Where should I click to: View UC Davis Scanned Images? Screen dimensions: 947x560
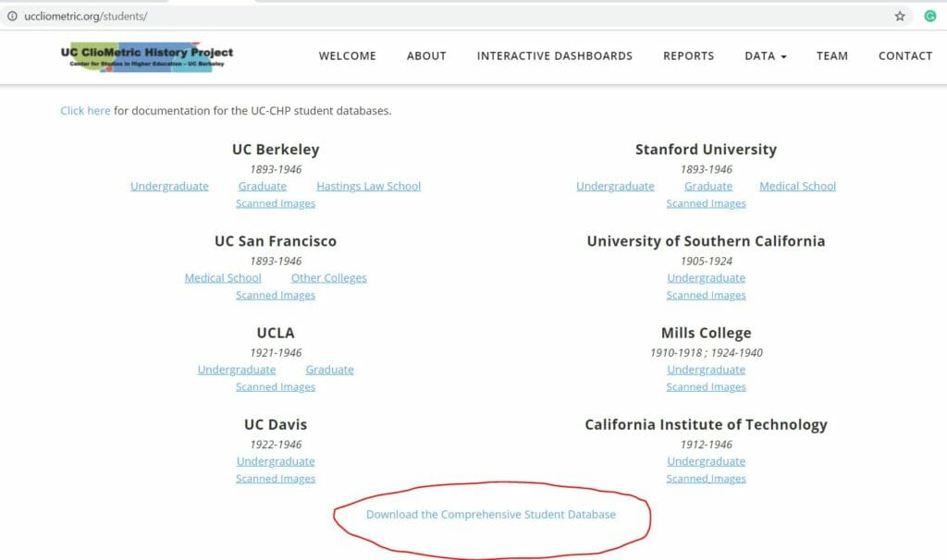pyautogui.click(x=276, y=479)
